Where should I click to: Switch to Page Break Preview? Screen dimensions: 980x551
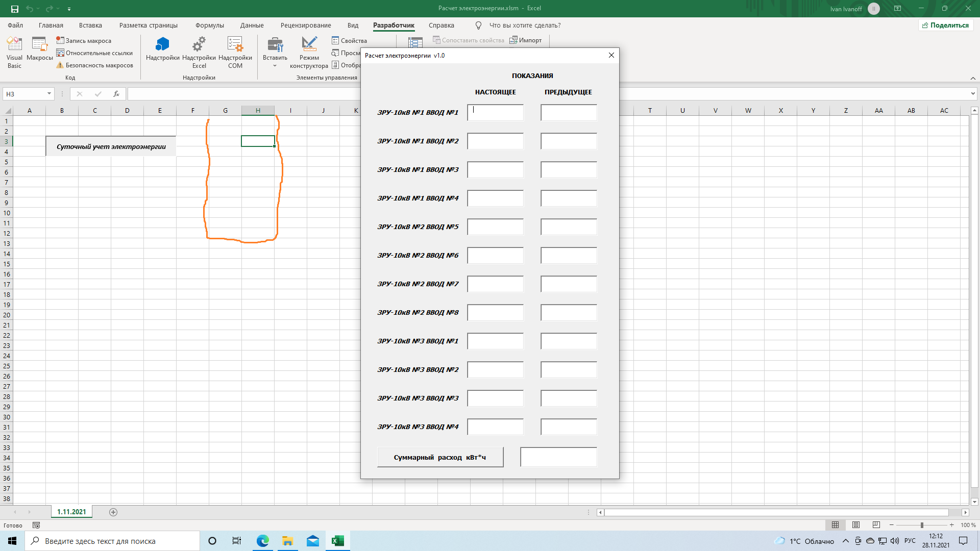click(876, 525)
